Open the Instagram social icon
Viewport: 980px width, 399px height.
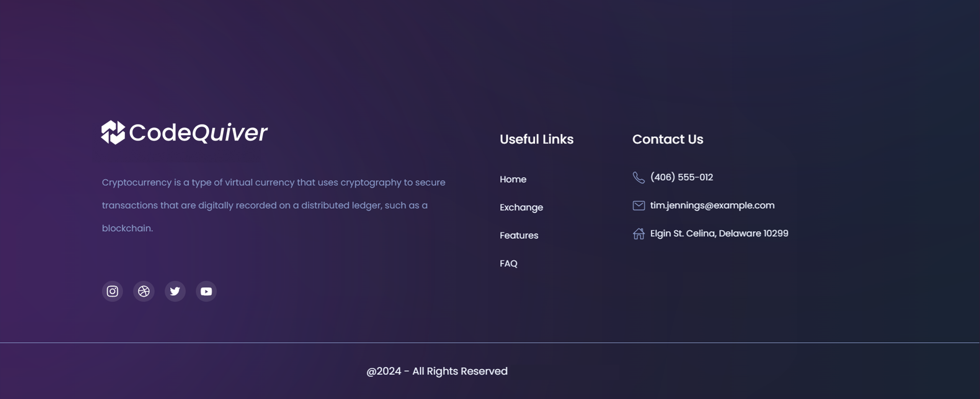(x=112, y=292)
